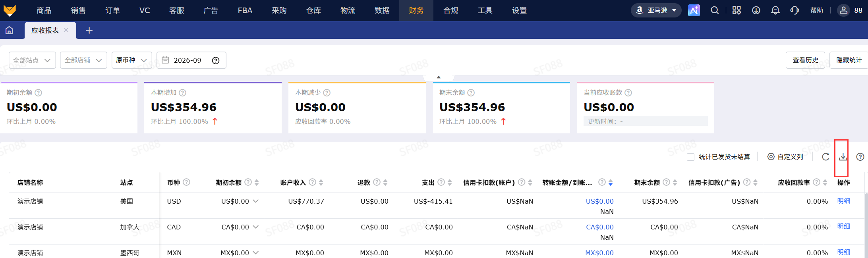This screenshot has height=258, width=868.
Task: Sort by the 账户收入 column
Action: 321,183
